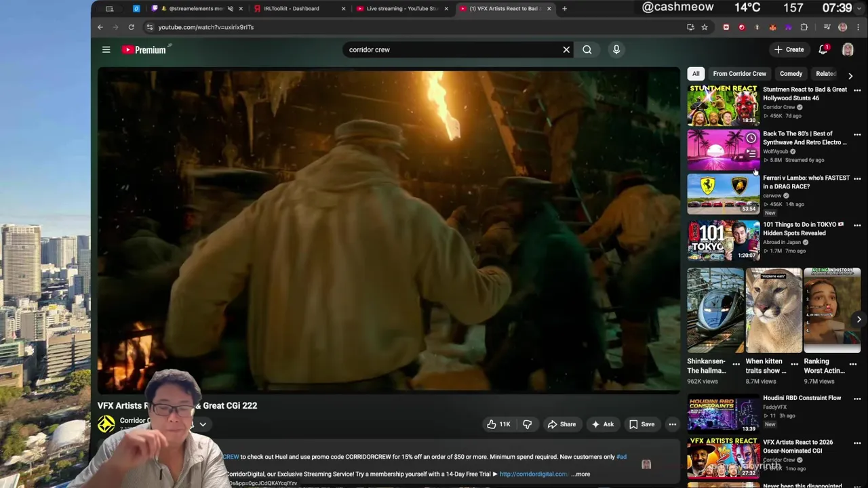Click the search magnifier button
This screenshot has width=868, height=488.
pyautogui.click(x=587, y=49)
